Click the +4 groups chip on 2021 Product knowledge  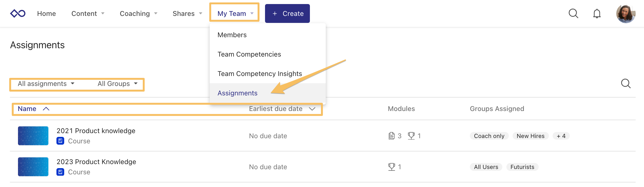[561, 136]
